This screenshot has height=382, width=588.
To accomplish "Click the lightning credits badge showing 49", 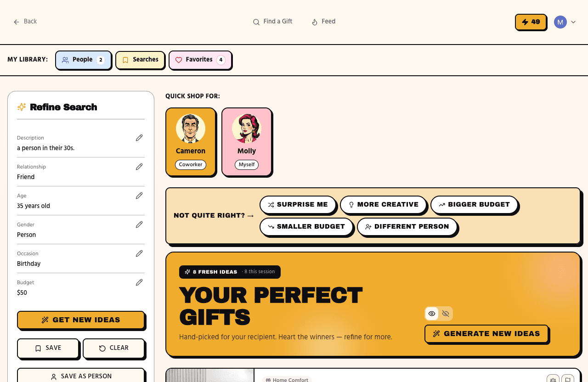I will pos(531,22).
